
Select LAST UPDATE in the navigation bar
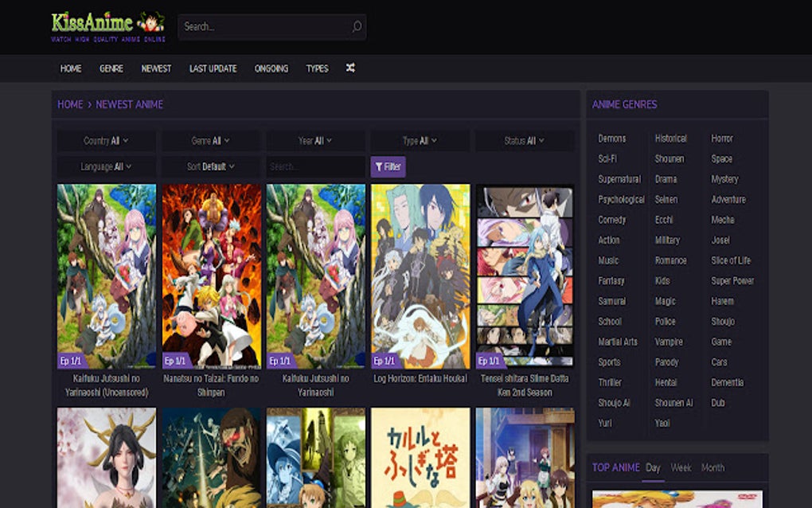211,68
